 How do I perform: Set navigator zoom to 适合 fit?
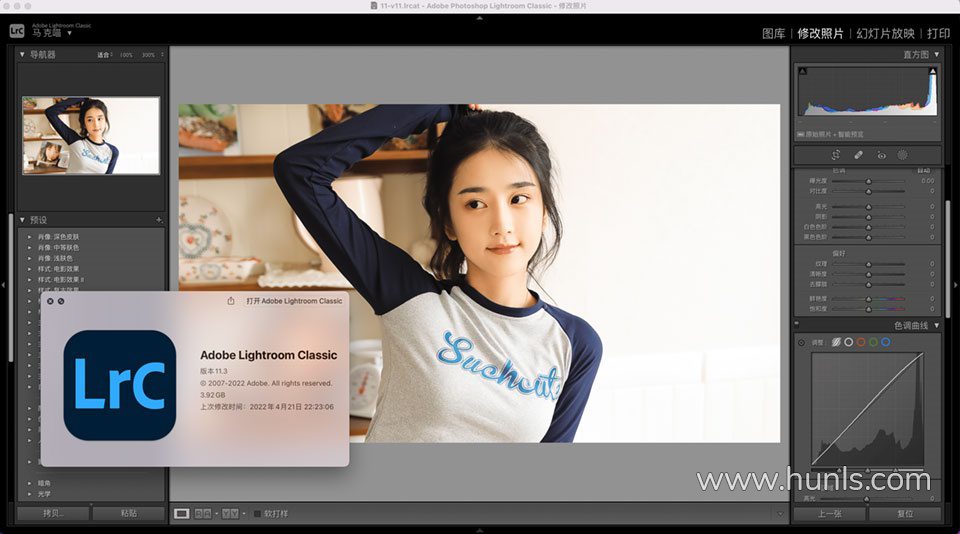(103, 55)
